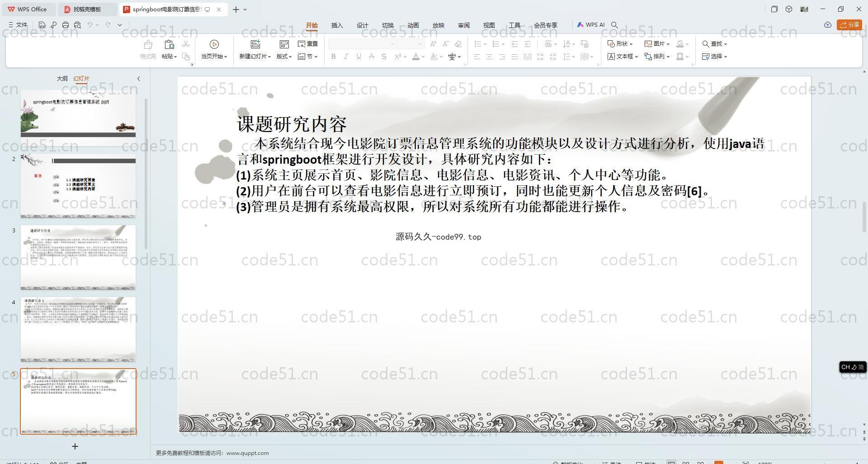This screenshot has height=464, width=868.
Task: Click the bulleted list icon
Action: click(x=478, y=44)
